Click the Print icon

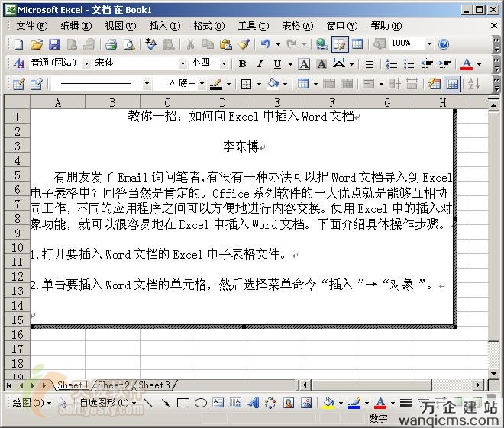click(111, 44)
